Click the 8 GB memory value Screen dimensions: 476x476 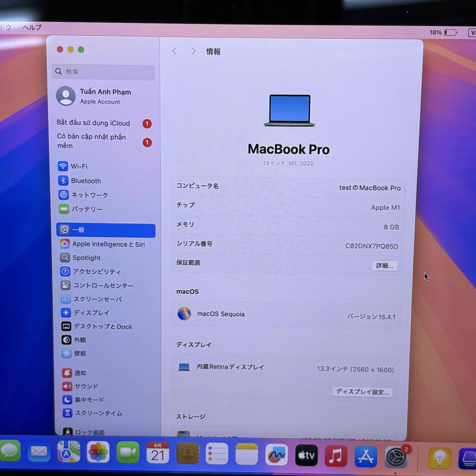click(391, 227)
